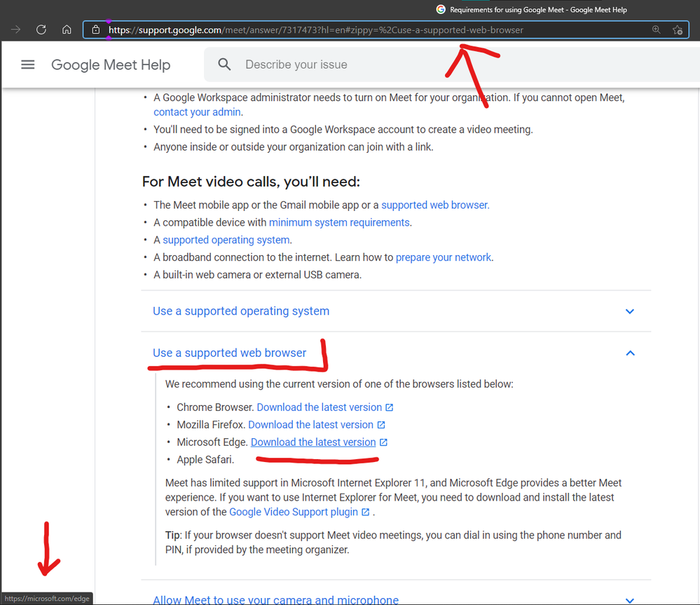700x605 pixels.
Task: Open the 'prepare your network' link
Action: click(444, 257)
